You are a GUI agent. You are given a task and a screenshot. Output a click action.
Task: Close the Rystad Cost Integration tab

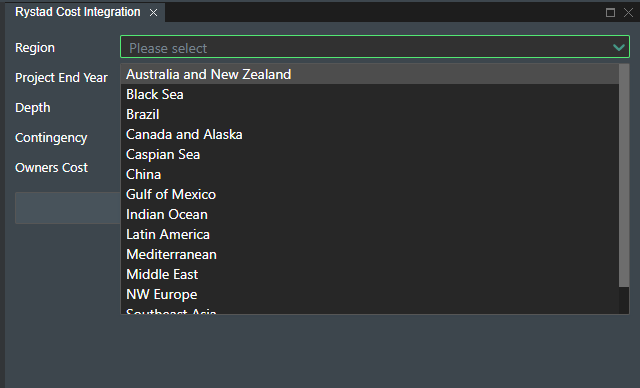[153, 13]
